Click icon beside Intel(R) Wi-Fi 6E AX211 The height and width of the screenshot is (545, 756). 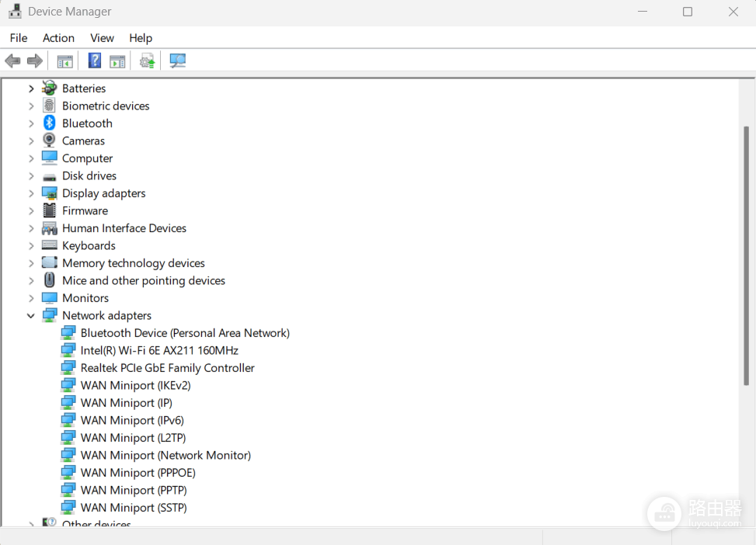[68, 350]
